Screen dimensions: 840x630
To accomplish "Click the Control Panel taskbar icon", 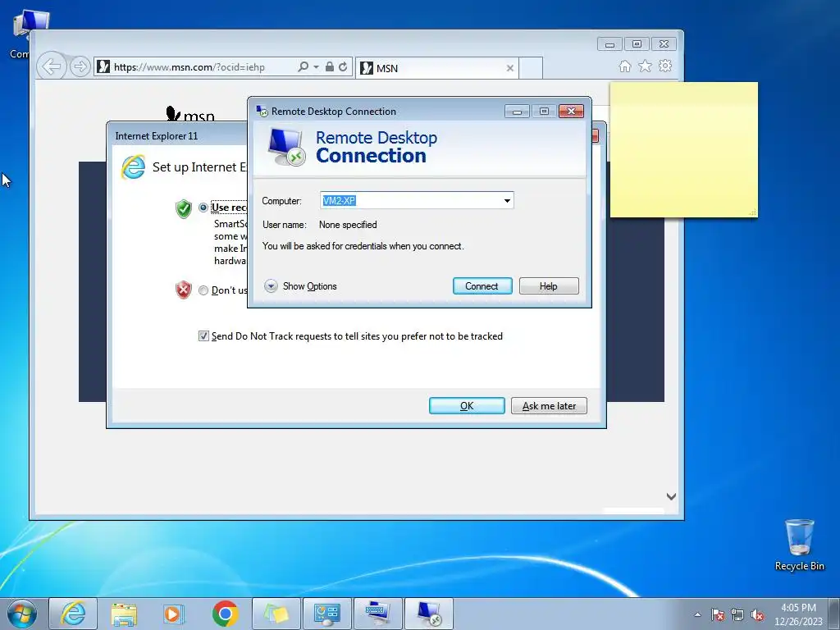I will tap(326, 614).
